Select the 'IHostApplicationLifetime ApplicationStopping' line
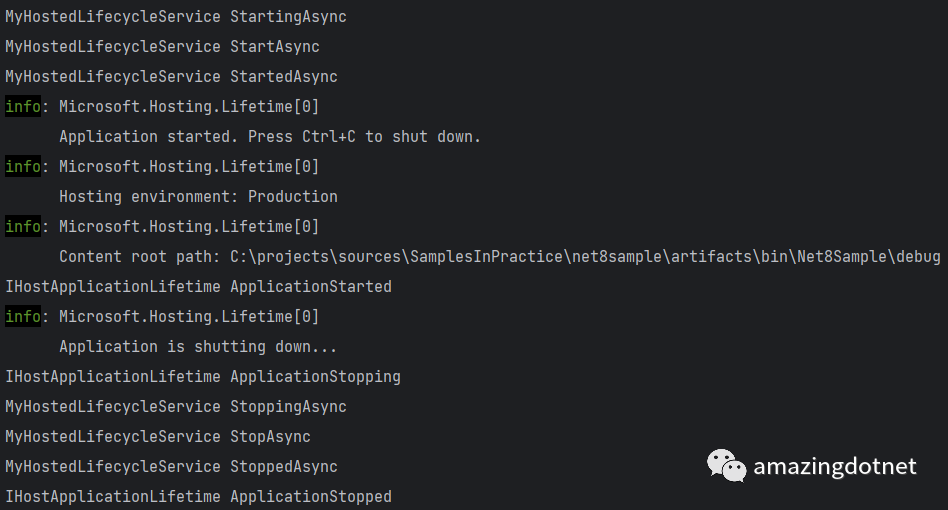Viewport: 948px width, 510px height. tap(203, 377)
